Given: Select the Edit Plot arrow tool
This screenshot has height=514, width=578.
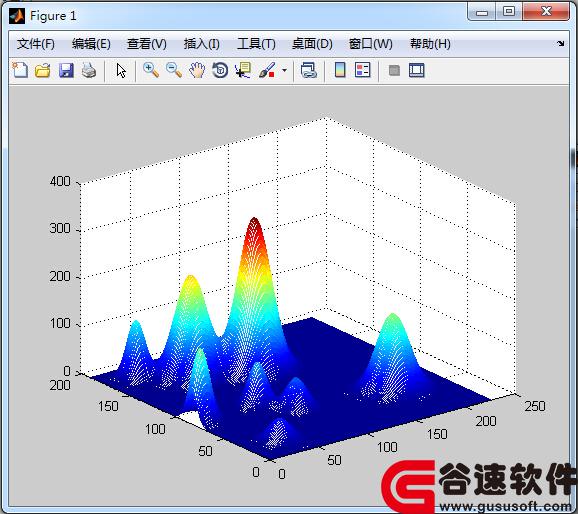Looking at the screenshot, I should (x=121, y=70).
